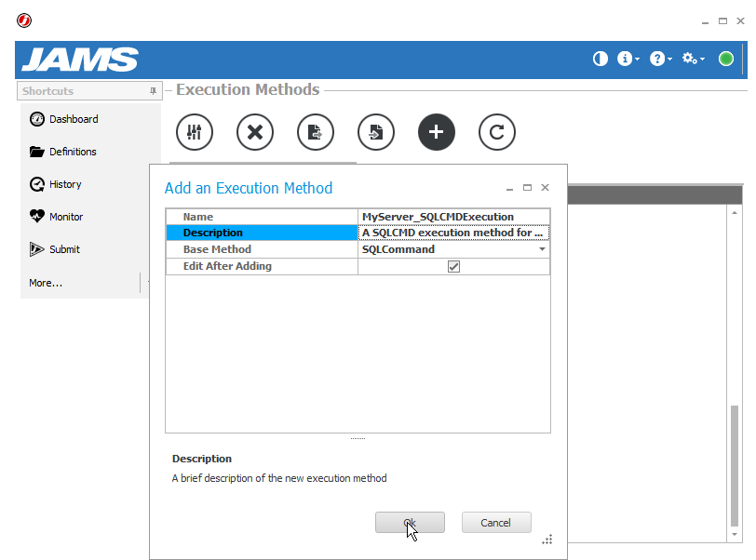Close the Add an Execution Method dialog
This screenshot has height=560, width=756.
click(x=546, y=188)
